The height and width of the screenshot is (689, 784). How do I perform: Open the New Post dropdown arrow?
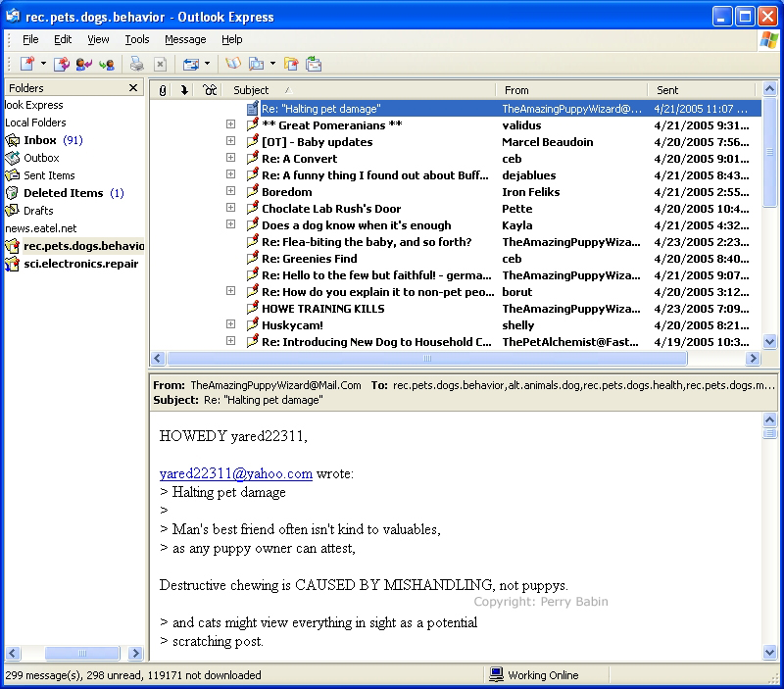tap(43, 64)
